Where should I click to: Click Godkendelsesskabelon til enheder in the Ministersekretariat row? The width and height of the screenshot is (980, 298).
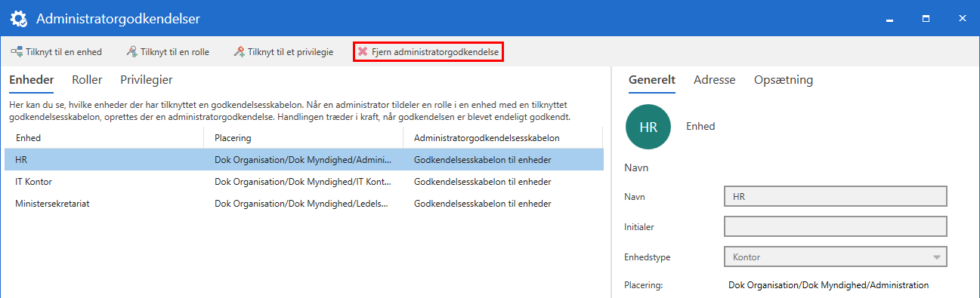[482, 204]
